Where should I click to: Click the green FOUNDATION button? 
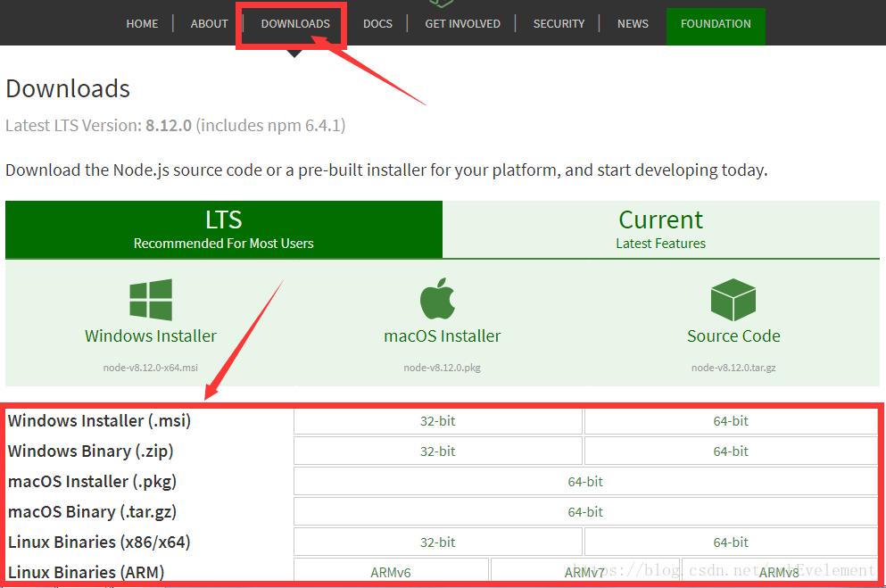[x=716, y=26]
